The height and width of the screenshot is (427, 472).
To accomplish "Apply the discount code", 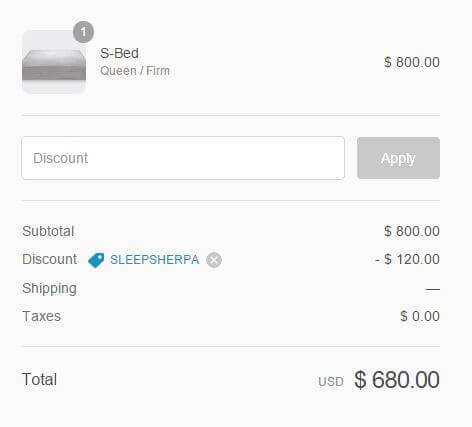I will pyautogui.click(x=398, y=158).
